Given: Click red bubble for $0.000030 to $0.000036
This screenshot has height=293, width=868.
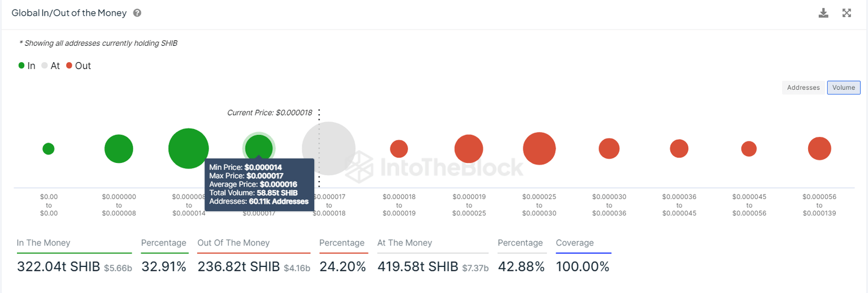Looking at the screenshot, I should point(609,149).
